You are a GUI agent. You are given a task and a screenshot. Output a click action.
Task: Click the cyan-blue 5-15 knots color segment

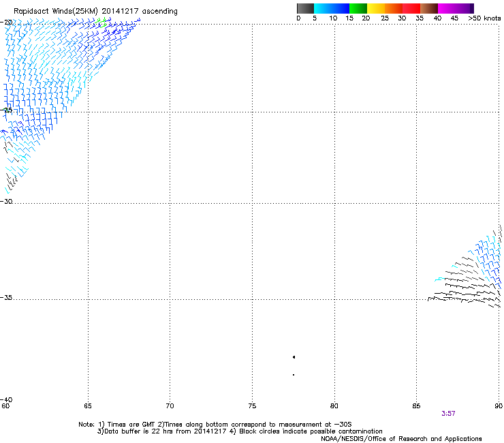[332, 8]
